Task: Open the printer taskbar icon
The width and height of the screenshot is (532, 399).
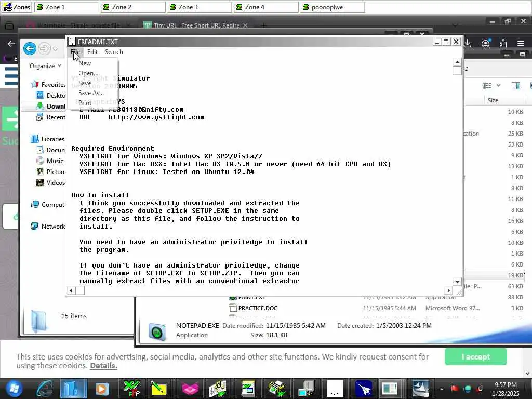Action: [278, 389]
